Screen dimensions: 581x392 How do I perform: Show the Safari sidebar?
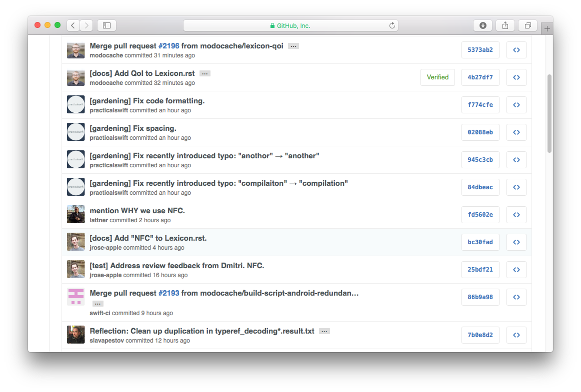[x=106, y=25]
